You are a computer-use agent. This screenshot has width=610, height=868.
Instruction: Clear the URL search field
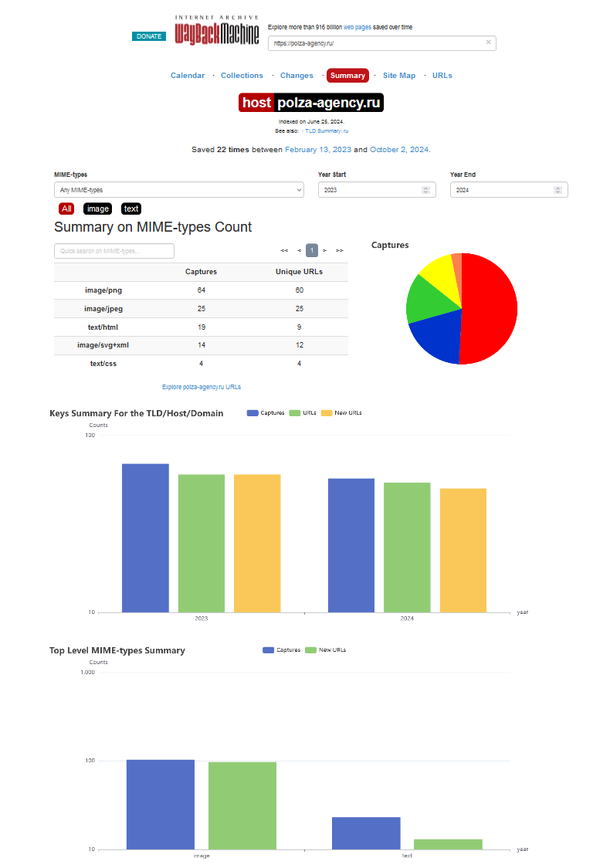[488, 42]
